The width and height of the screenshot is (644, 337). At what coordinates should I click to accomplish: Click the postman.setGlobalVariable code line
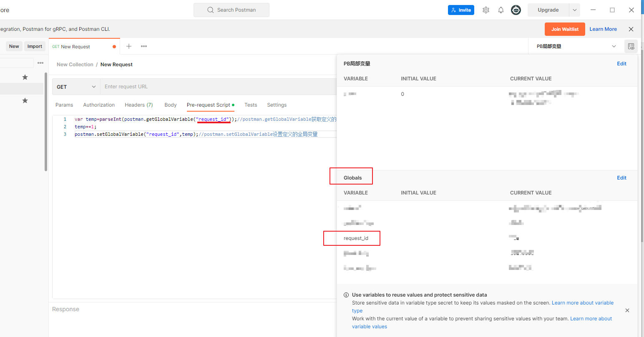coord(196,134)
